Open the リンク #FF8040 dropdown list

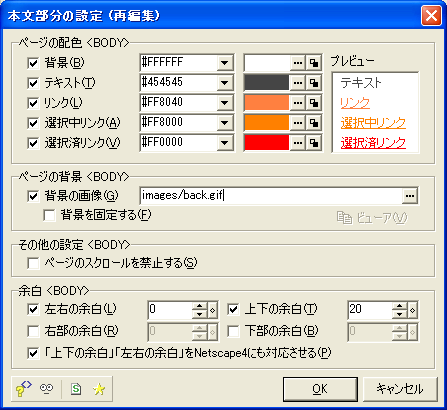pos(225,103)
